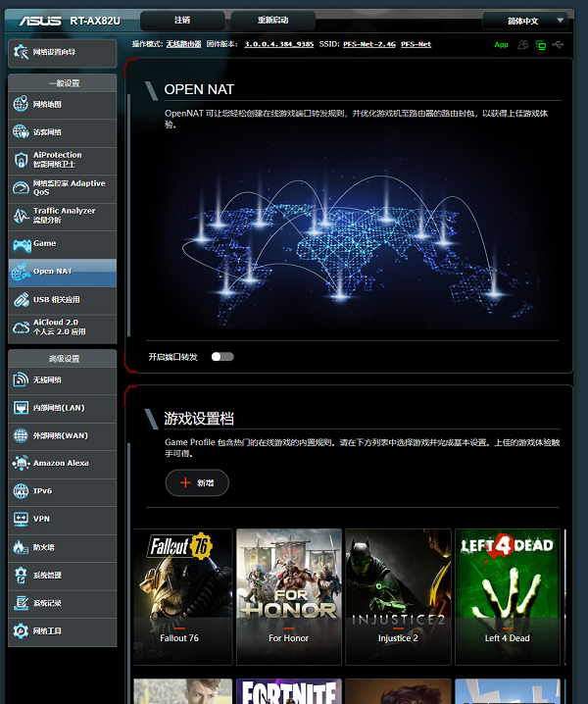Screen dimensions: 588x704
Task: Click the 注销 logout button
Action: pos(182,21)
